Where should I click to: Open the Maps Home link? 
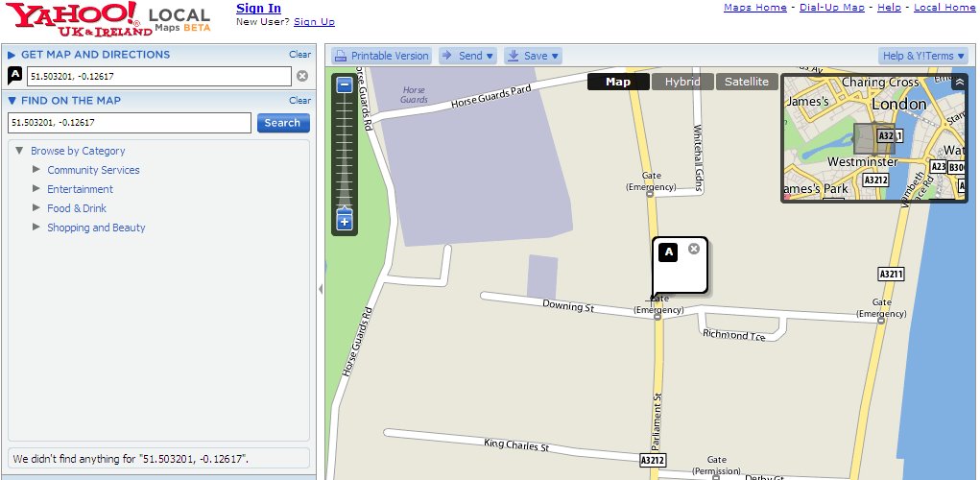[x=755, y=8]
